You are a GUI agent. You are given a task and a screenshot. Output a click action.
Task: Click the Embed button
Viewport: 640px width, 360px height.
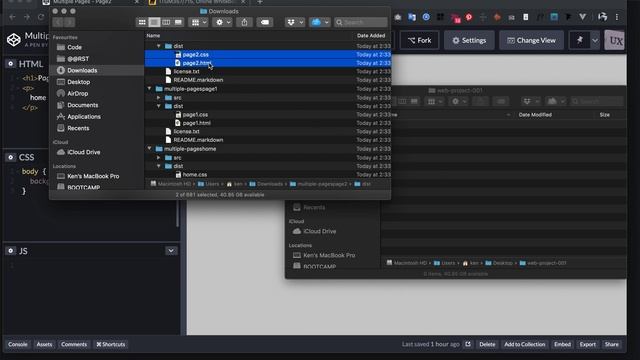coord(562,344)
